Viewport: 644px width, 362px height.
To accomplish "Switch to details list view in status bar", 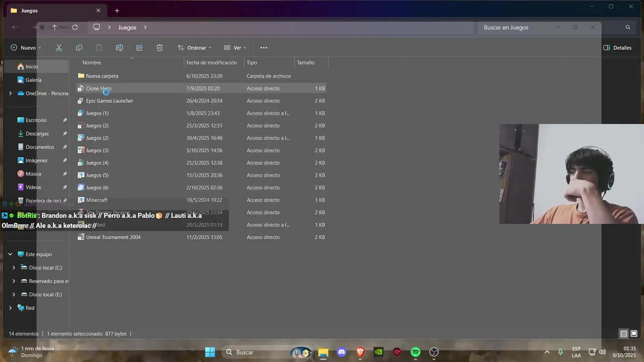I will click(624, 334).
